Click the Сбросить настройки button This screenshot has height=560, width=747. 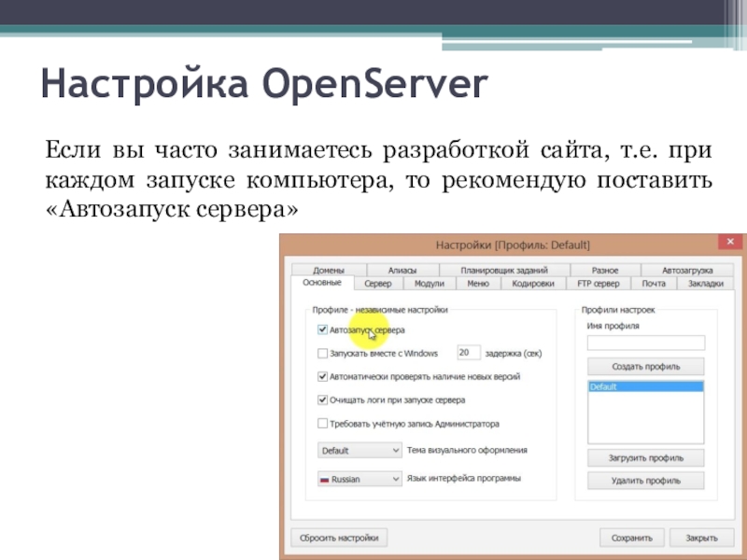[339, 539]
